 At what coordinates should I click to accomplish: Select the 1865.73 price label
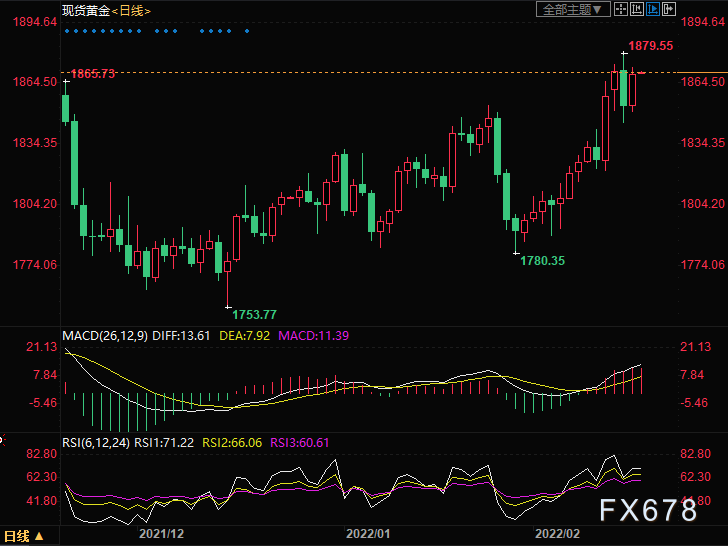92,74
